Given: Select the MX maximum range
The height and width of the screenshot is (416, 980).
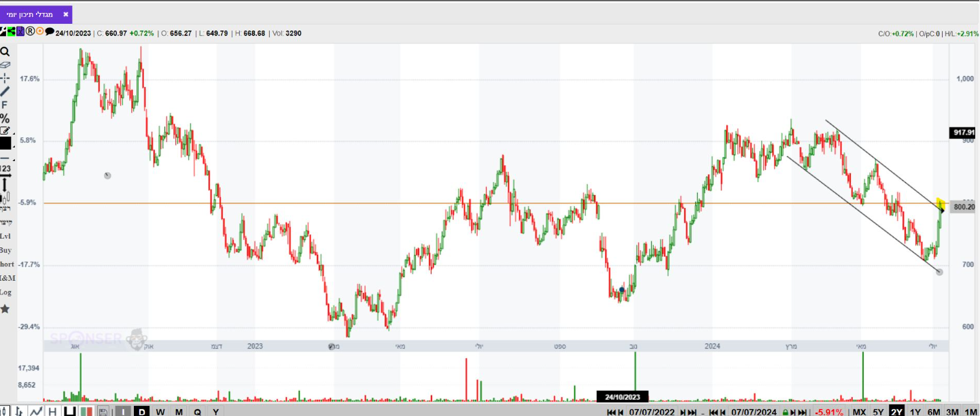Looking at the screenshot, I should click(x=859, y=412).
